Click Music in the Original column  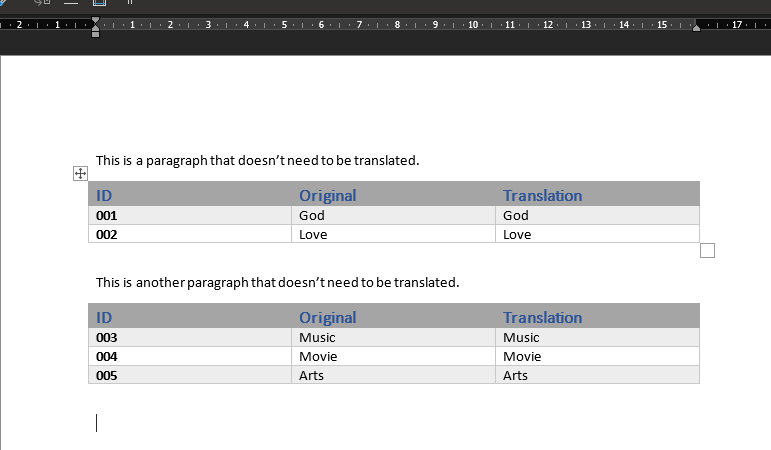pyautogui.click(x=317, y=337)
